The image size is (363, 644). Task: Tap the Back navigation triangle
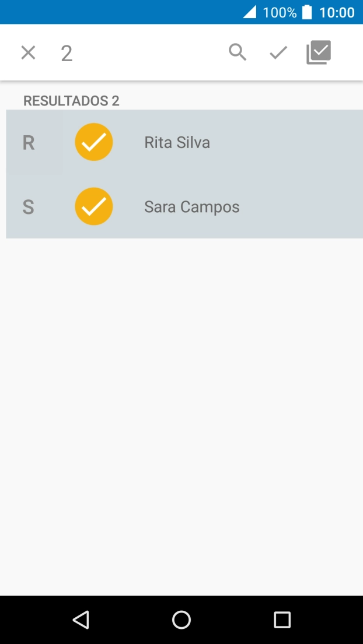[81, 620]
